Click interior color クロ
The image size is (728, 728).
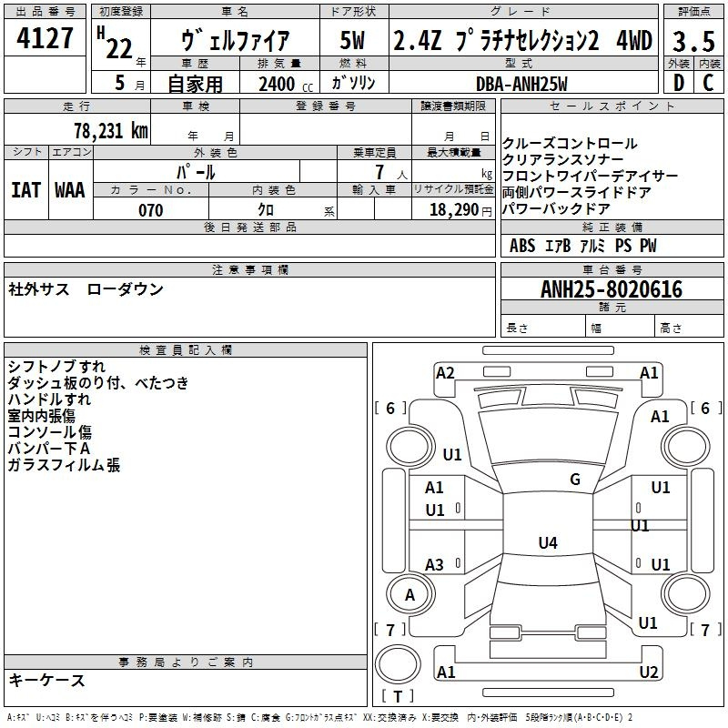click(x=266, y=210)
